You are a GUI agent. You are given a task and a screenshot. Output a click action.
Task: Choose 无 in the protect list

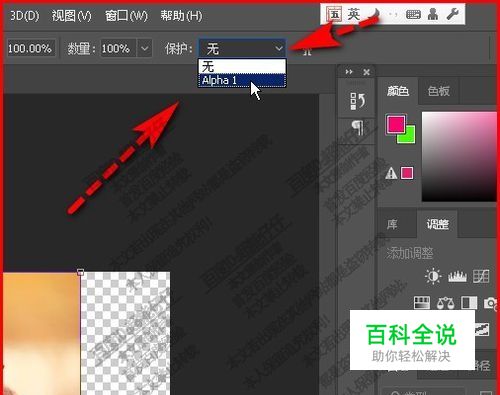[x=242, y=66]
